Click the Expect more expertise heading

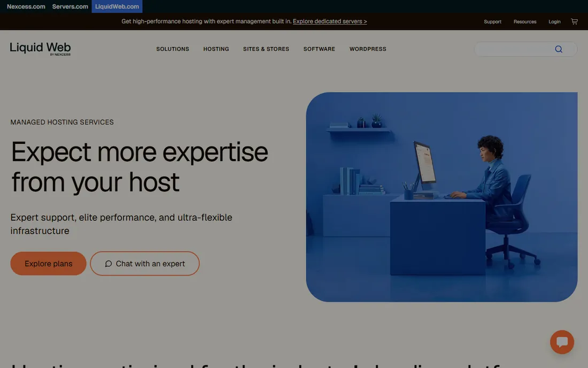coord(139,167)
